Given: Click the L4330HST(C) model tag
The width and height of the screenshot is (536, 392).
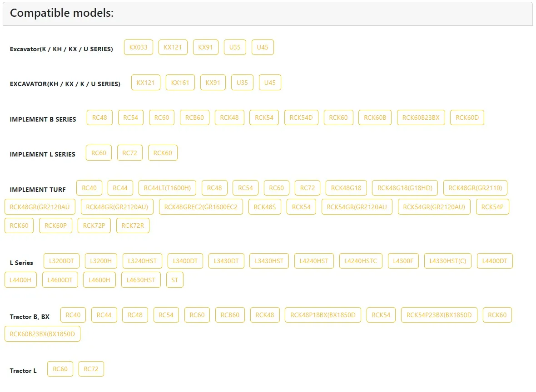Looking at the screenshot, I should point(448,261).
